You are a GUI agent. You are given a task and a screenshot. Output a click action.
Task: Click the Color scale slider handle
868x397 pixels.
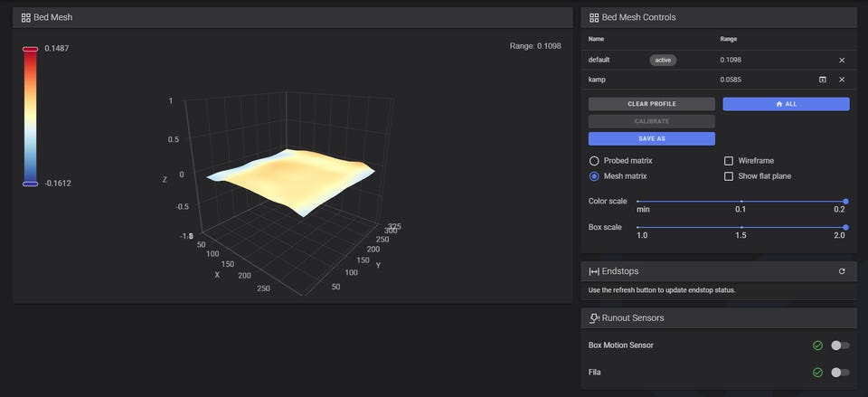point(845,202)
